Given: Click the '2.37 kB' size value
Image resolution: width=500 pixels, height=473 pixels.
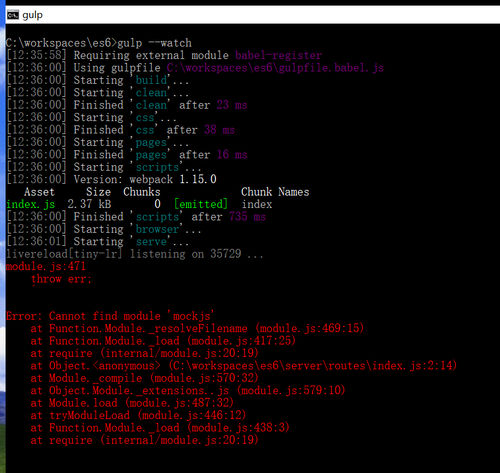Looking at the screenshot, I should [89, 204].
